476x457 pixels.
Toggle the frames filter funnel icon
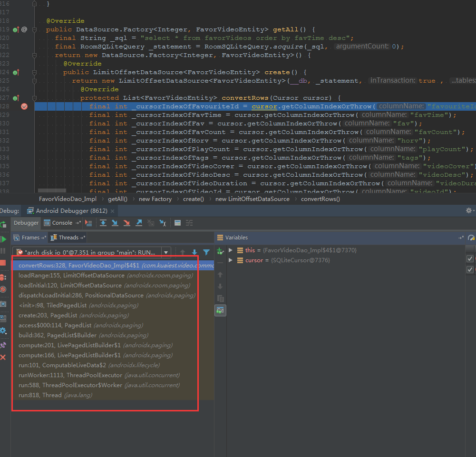click(206, 252)
